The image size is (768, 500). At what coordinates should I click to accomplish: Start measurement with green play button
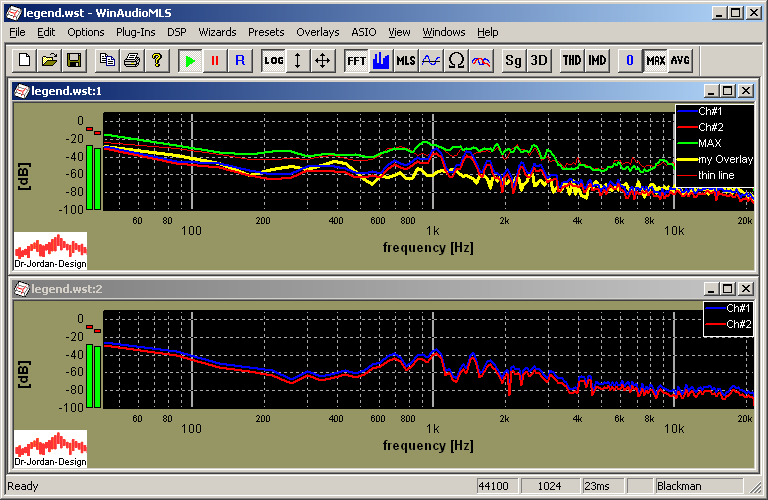(x=190, y=60)
